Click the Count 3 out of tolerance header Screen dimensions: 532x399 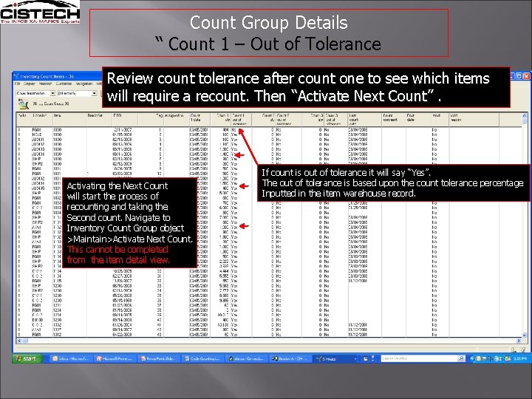[336, 120]
